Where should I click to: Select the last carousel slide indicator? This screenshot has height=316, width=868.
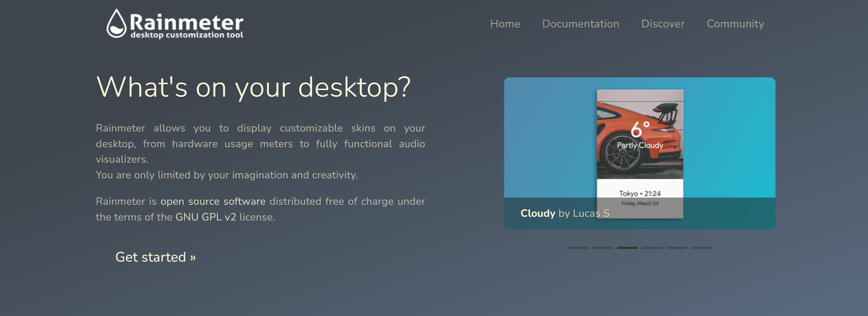click(701, 248)
